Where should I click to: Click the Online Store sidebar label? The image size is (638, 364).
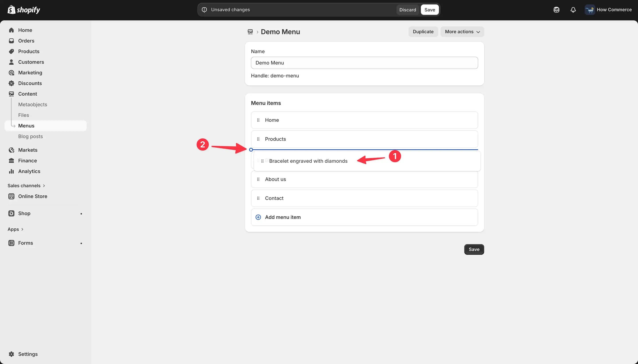[33, 196]
